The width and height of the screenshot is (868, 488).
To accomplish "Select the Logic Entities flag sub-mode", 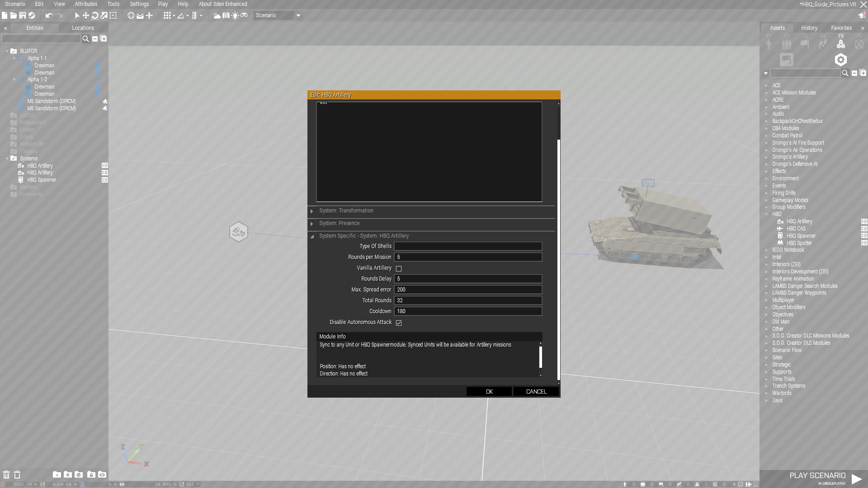I will tap(787, 60).
